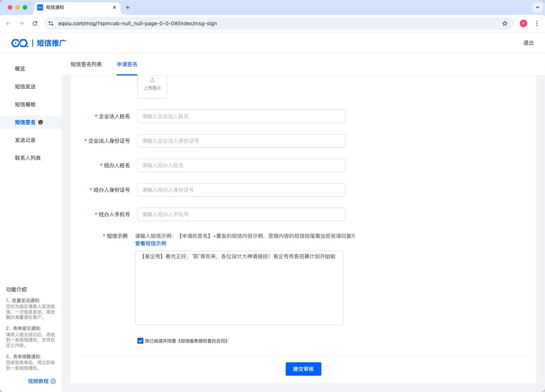The image size is (545, 392).
Task: Reload the page with the refresh icon
Action: (35, 23)
